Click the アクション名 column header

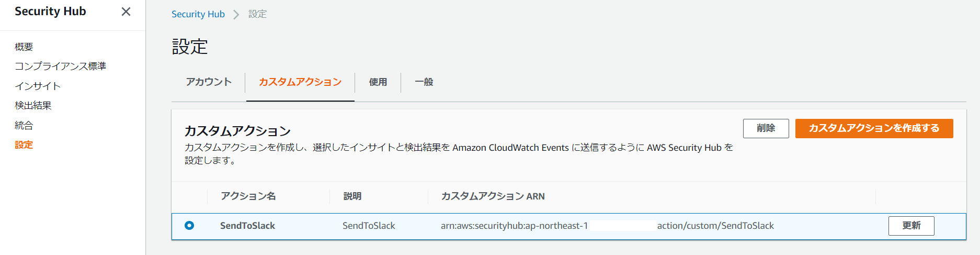click(x=248, y=196)
